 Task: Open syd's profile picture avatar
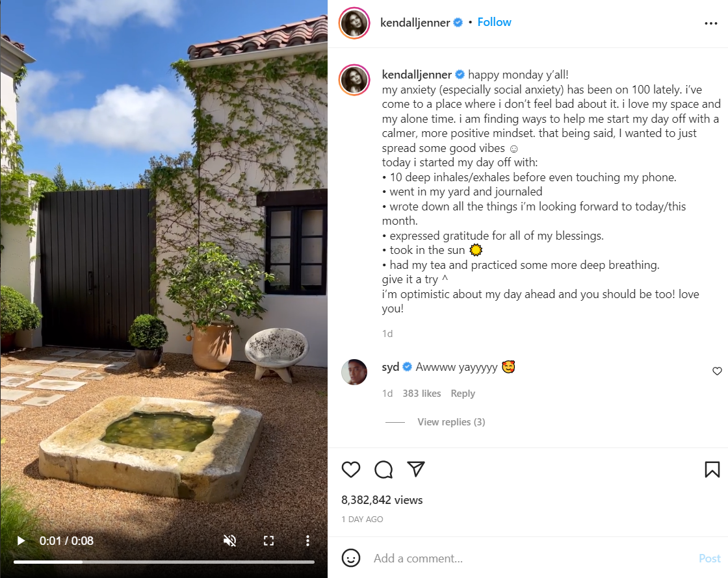(354, 371)
